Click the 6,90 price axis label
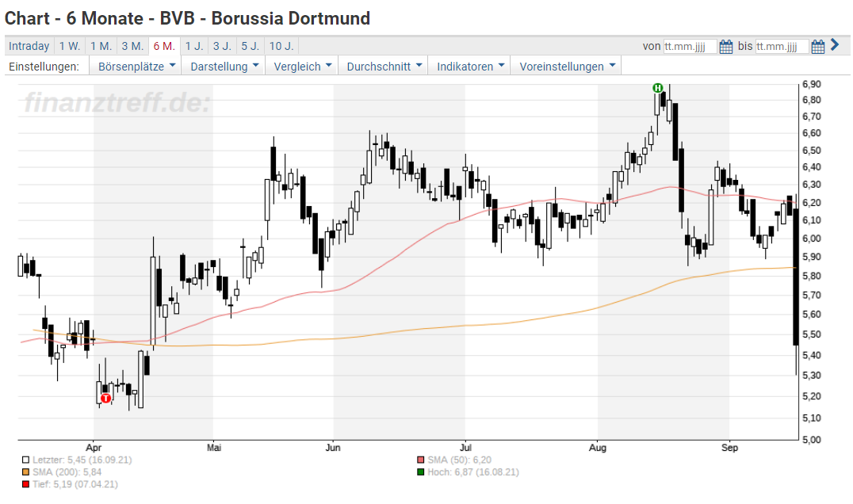Screen dimensions: 853x504 click(x=812, y=84)
